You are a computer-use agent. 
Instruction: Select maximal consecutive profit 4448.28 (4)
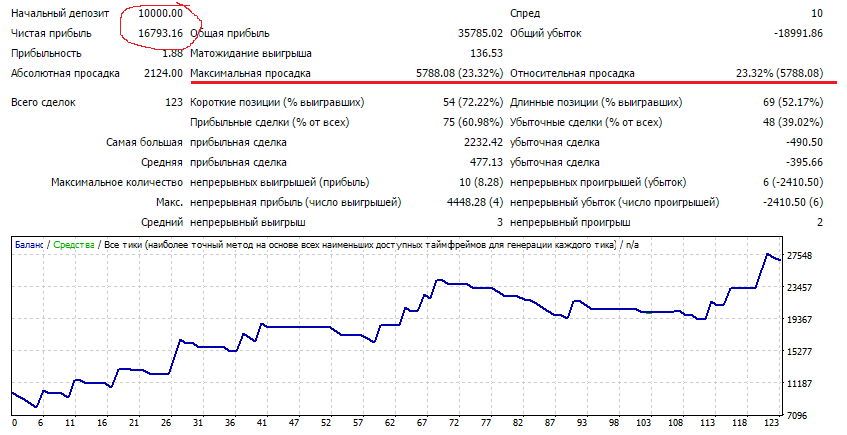coord(475,202)
